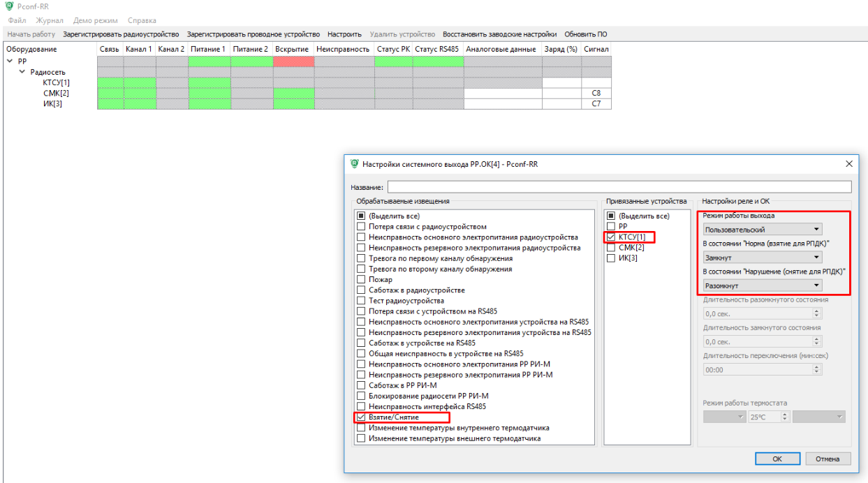Collapse the Радиосеть tree node
This screenshot has height=483, width=868.
(22, 72)
